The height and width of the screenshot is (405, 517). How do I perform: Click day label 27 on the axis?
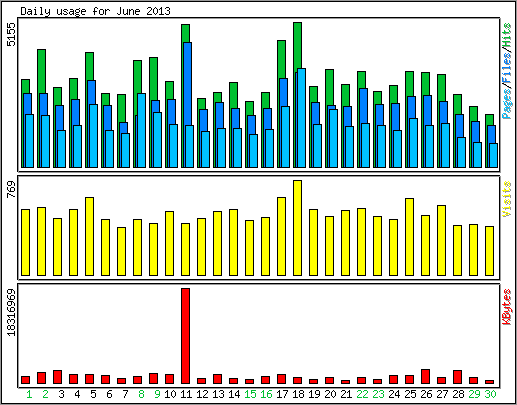coord(442,395)
